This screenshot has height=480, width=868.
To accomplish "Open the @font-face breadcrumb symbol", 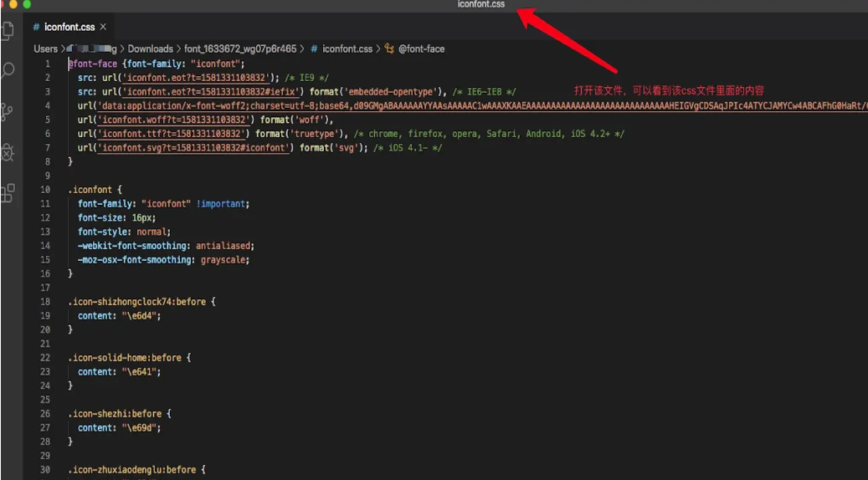I will click(421, 49).
